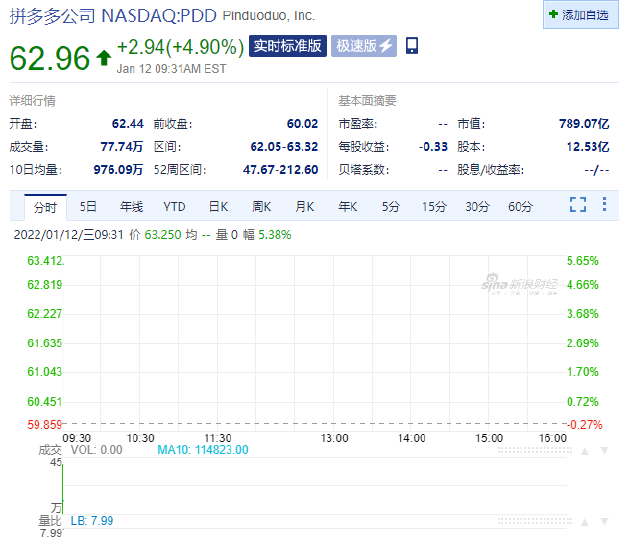The height and width of the screenshot is (542, 630).
Task: Click the green up arrow next to price
Action: coord(104,57)
